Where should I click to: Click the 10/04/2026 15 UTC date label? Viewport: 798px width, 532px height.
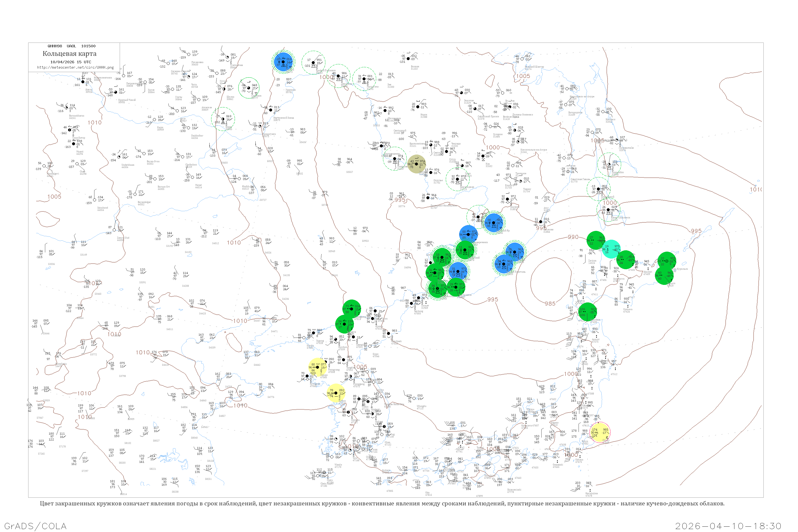click(x=70, y=62)
